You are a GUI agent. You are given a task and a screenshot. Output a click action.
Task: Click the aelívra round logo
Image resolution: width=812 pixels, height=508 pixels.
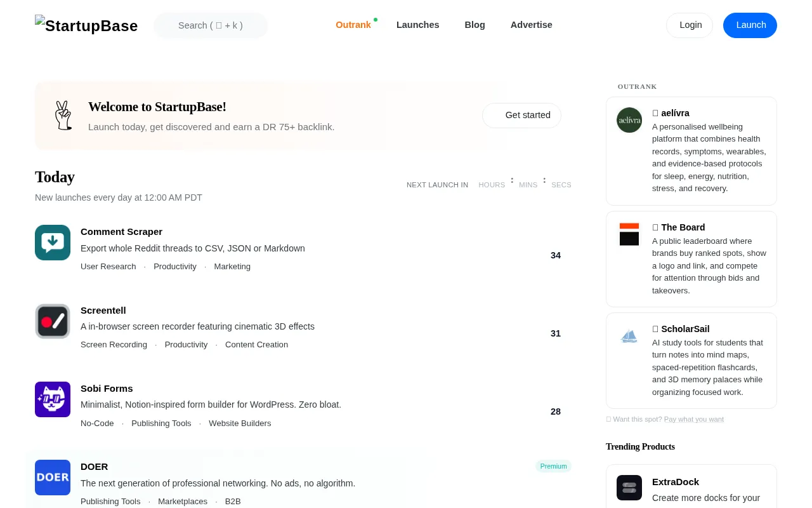tap(629, 120)
